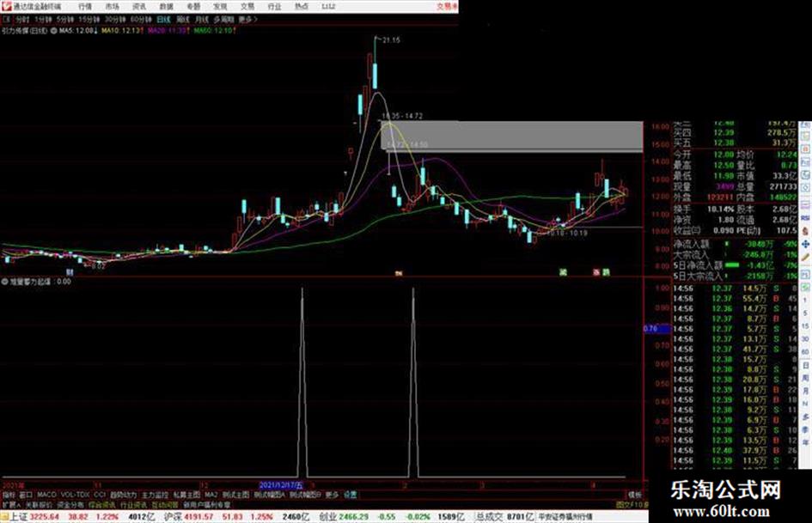The image size is (812, 523).
Task: Select the 日线 daily period tab
Action: (163, 19)
